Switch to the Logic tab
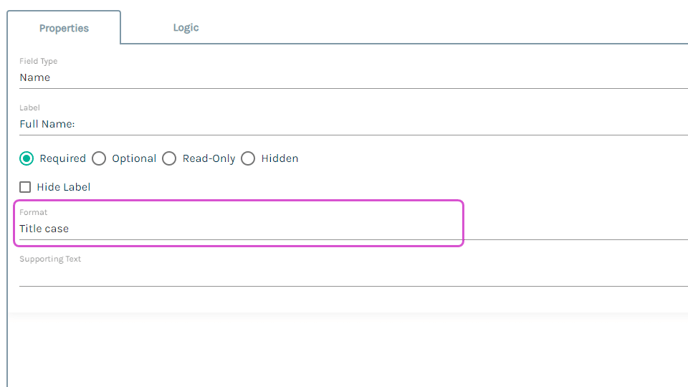 coord(186,28)
